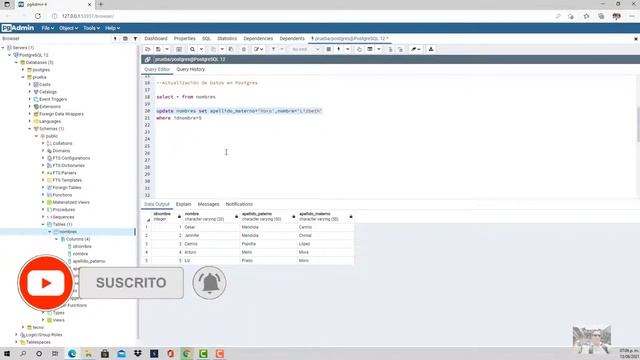Image resolution: width=640 pixels, height=360 pixels.
Task: Open the Explain results tab
Action: pyautogui.click(x=184, y=204)
